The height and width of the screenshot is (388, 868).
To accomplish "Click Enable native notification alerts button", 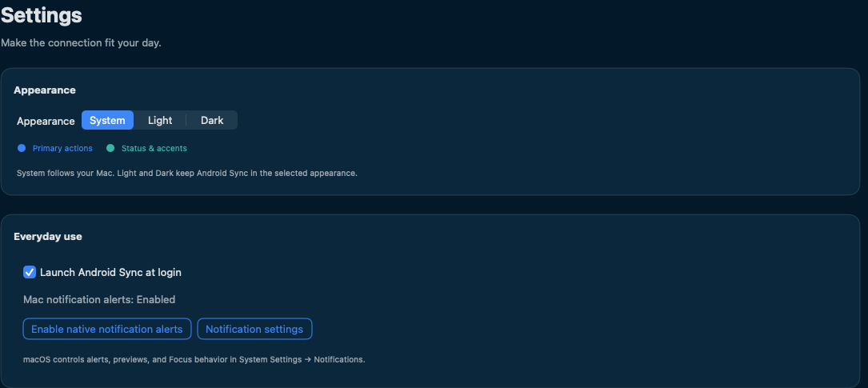I will tap(107, 329).
